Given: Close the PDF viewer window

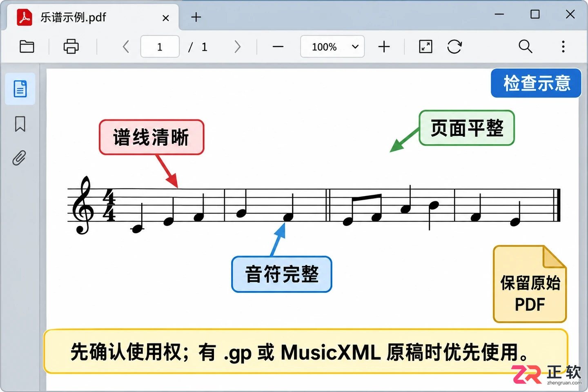Looking at the screenshot, I should (570, 14).
